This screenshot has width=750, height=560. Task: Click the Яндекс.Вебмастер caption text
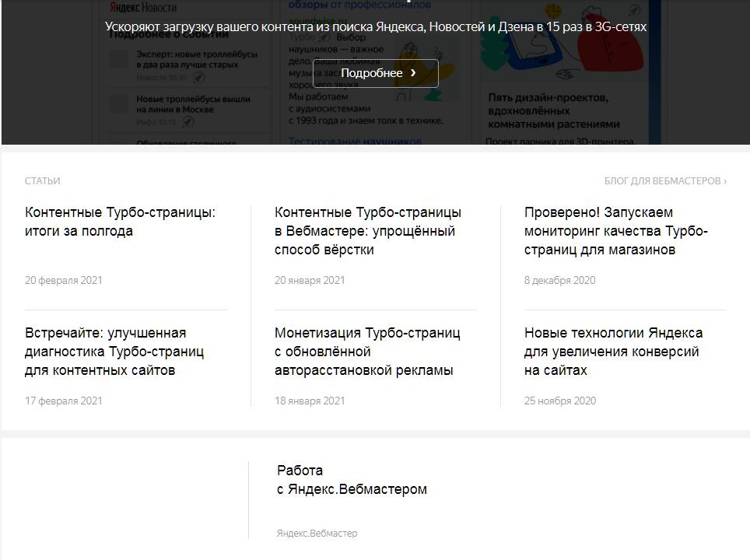pos(317,534)
